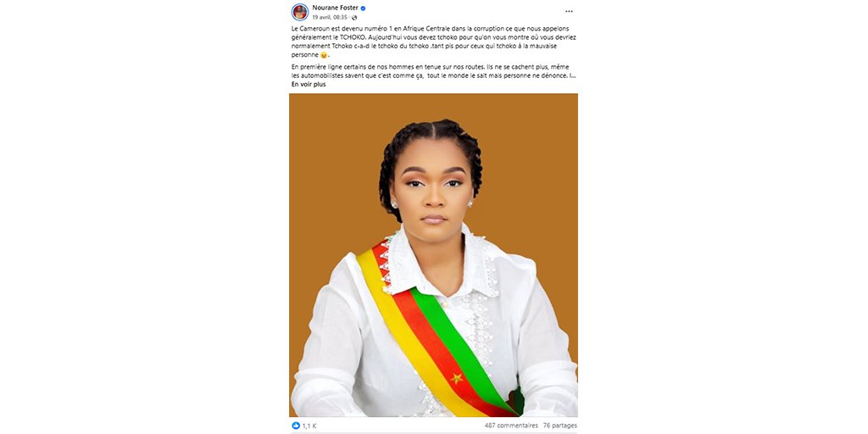This screenshot has width=868, height=434.
Task: Open the three-dot post options menu
Action: 569,12
